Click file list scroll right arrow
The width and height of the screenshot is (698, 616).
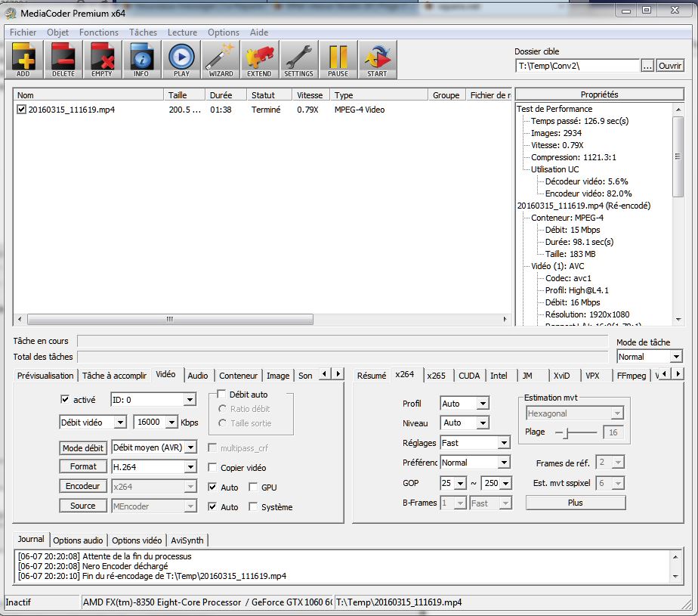[505, 319]
